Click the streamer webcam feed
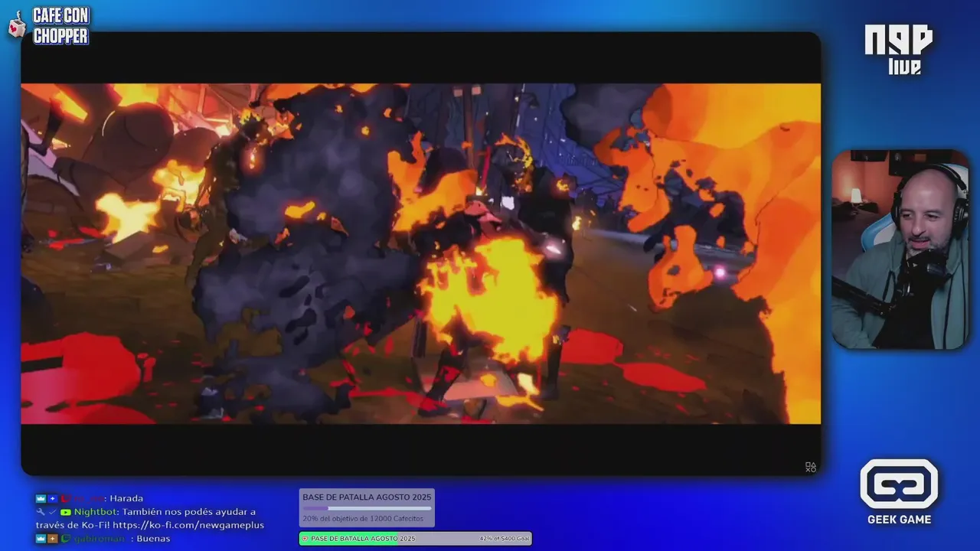Viewport: 980px width, 551px height. coord(900,249)
